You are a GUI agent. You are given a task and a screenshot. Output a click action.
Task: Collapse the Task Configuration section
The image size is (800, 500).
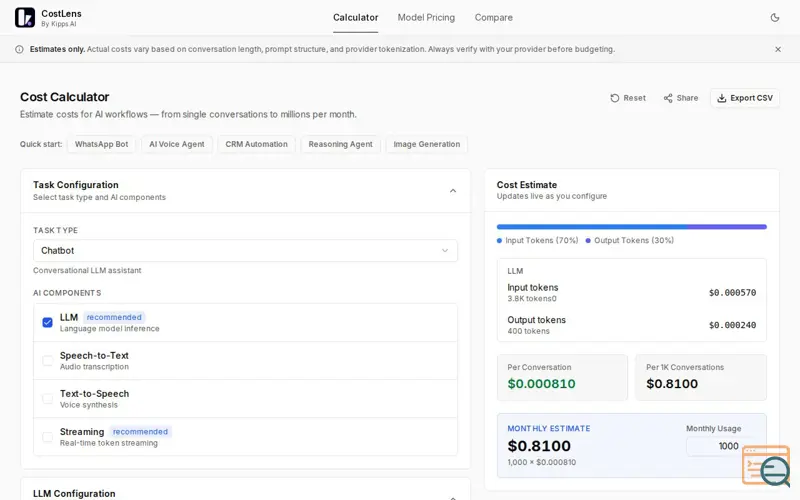pyautogui.click(x=453, y=191)
